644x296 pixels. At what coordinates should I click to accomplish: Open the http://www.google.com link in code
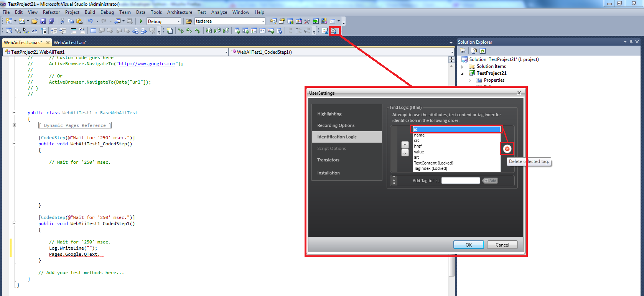[x=147, y=64]
